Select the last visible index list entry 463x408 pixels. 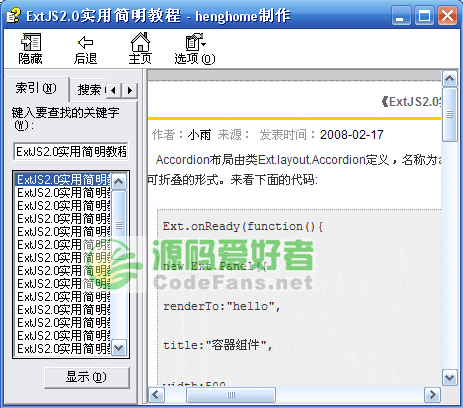tap(63, 349)
